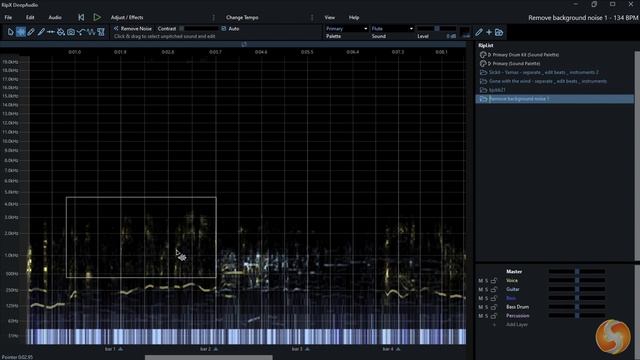Viewport: 640px width, 360px height.
Task: Select the Remove background noise 1 rip
Action: (x=555, y=99)
